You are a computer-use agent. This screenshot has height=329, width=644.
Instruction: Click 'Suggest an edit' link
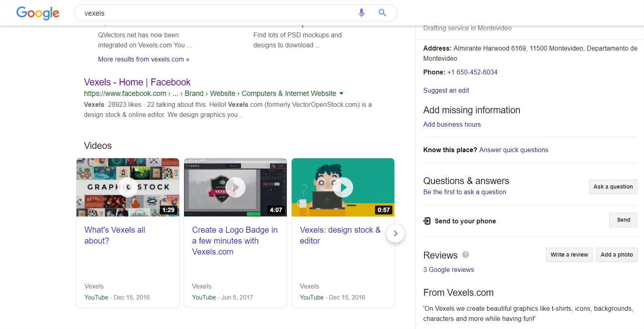[446, 90]
